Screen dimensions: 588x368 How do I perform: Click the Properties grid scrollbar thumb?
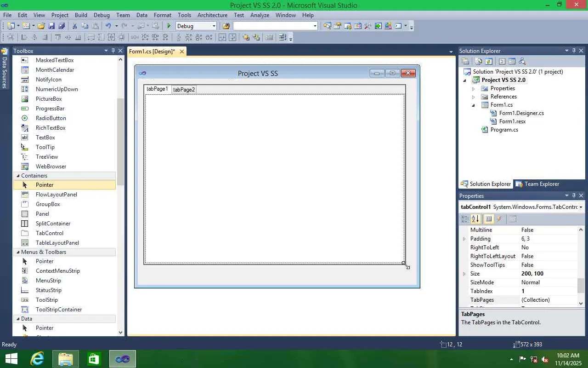pyautogui.click(x=581, y=285)
